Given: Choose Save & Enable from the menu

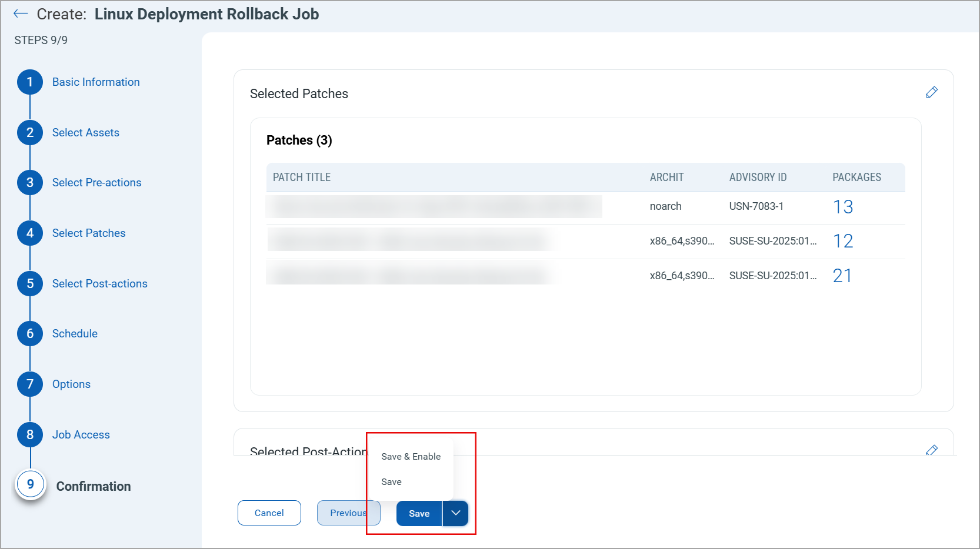Looking at the screenshot, I should [411, 456].
